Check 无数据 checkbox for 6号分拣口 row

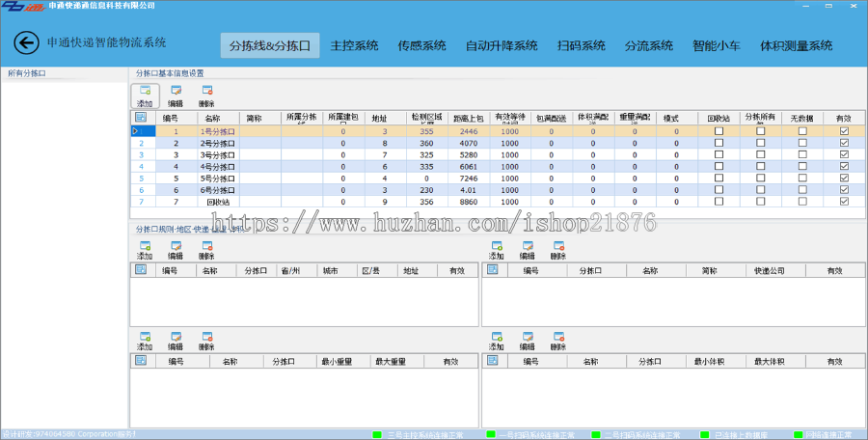coord(802,190)
